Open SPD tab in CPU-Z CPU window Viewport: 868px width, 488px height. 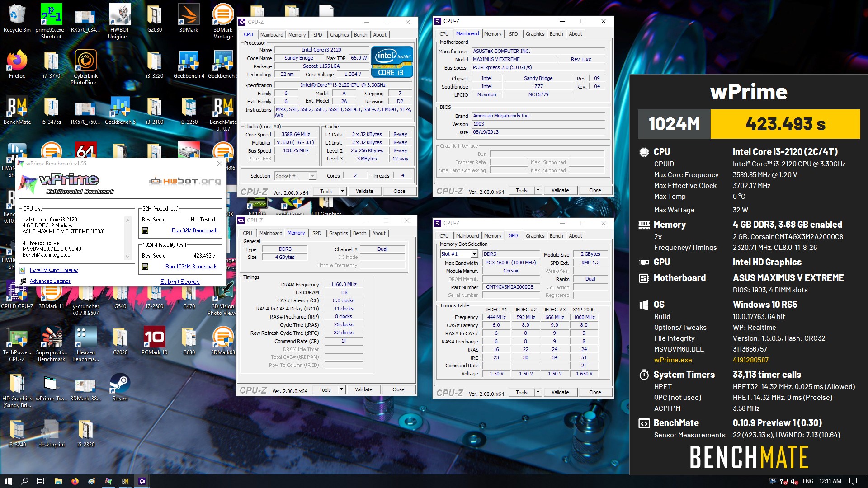tap(317, 35)
